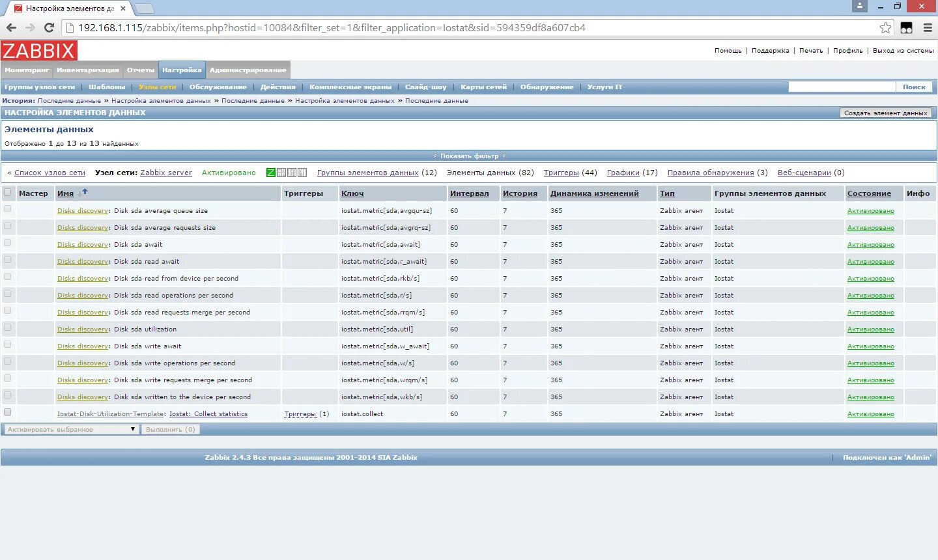
Task: Click the IPMI availability icon
Action: pyautogui.click(x=302, y=173)
